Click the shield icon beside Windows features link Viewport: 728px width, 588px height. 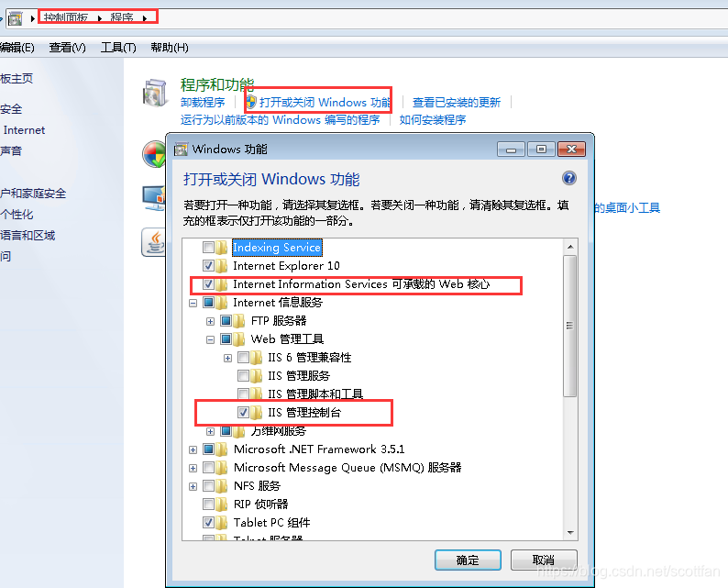coord(250,102)
